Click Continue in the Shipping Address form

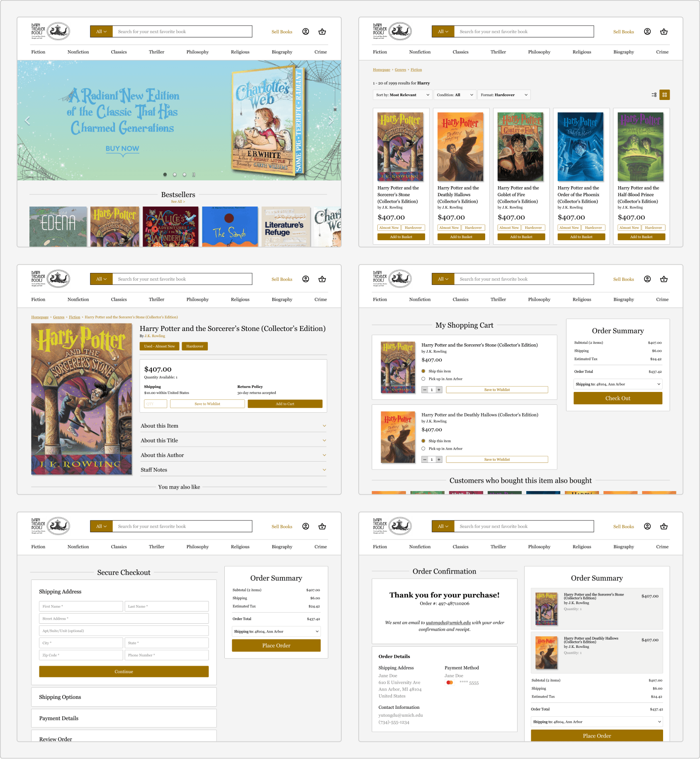tap(124, 671)
